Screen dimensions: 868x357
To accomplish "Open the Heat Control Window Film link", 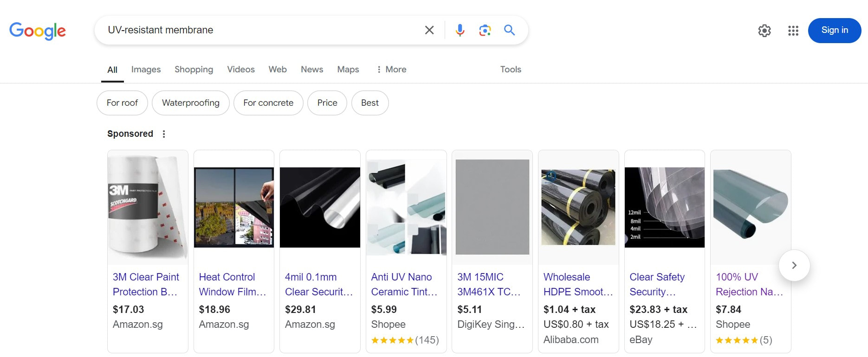I will 233,284.
